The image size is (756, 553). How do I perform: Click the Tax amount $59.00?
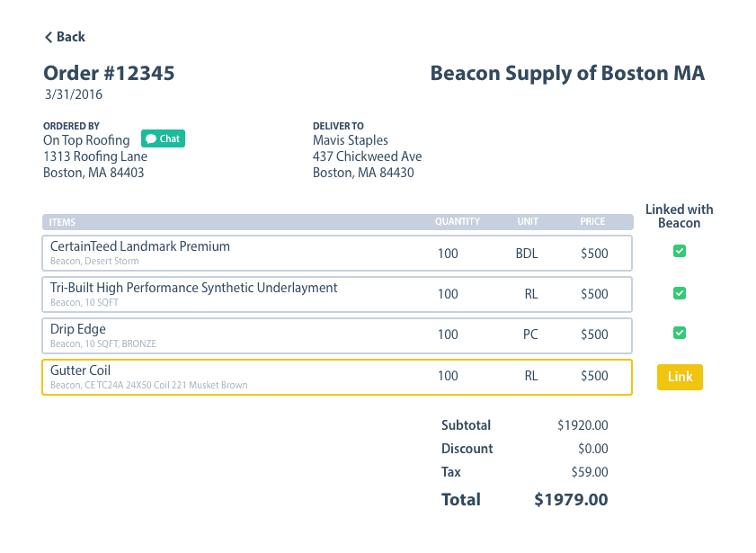590,472
